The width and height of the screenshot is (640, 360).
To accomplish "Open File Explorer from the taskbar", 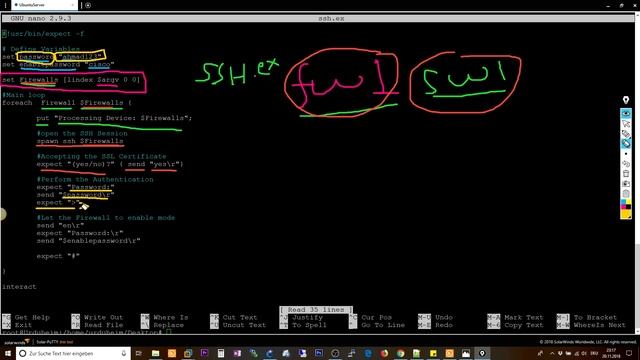I will (x=156, y=353).
